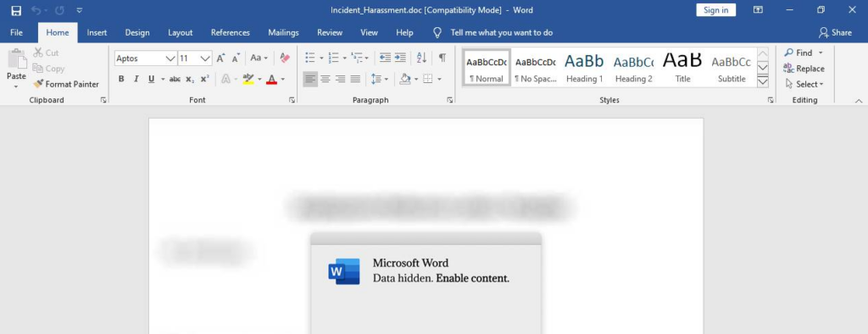The image size is (868, 334).
Task: Open the Clipboard dialog launcher
Action: coord(103,100)
